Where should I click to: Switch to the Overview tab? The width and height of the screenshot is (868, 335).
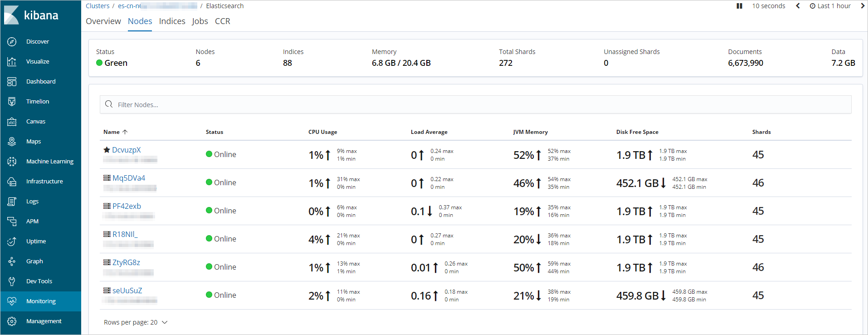(x=103, y=21)
